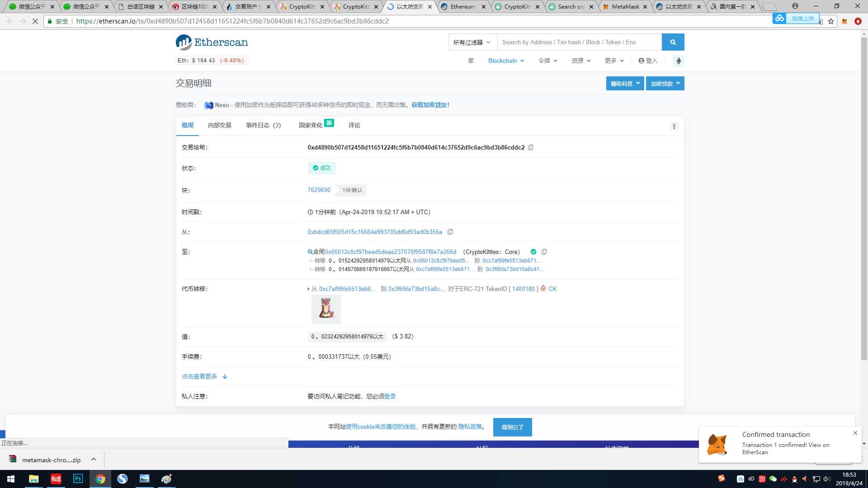Click the 获取加密贷款 sponsor link
The height and width of the screenshot is (488, 868).
click(430, 105)
